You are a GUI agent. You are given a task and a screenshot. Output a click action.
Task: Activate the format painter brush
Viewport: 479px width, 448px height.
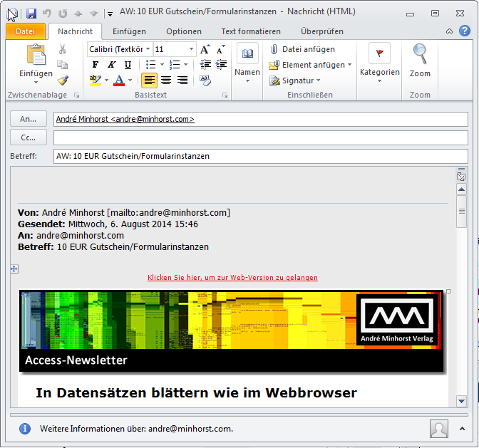(x=63, y=80)
